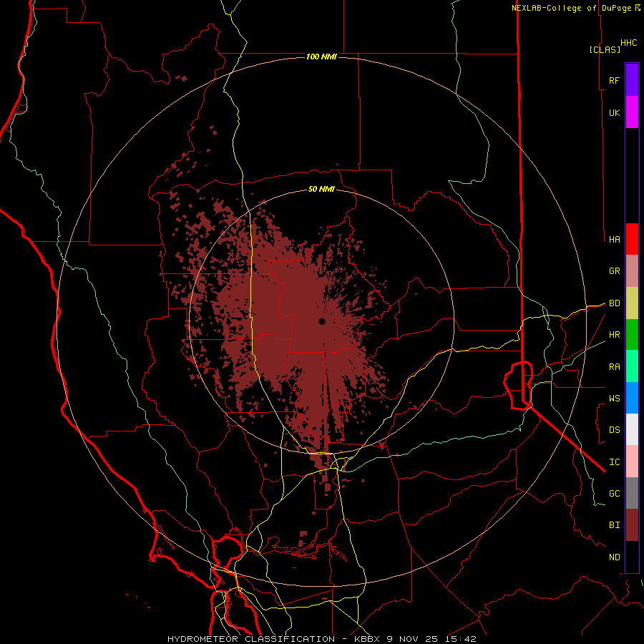Click the ND black legend swatch
The image size is (644, 644).
[632, 557]
